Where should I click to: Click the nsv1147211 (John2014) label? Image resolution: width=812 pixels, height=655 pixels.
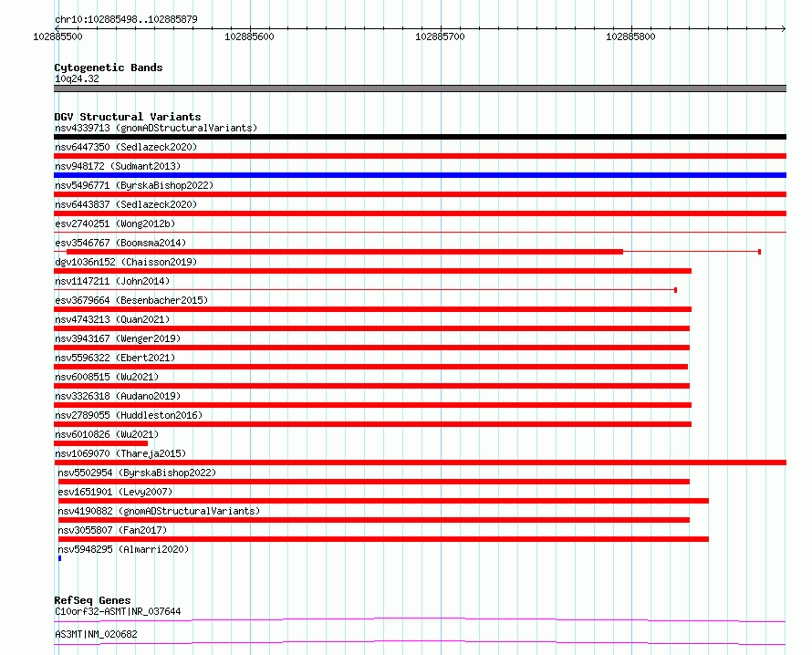[x=112, y=281]
